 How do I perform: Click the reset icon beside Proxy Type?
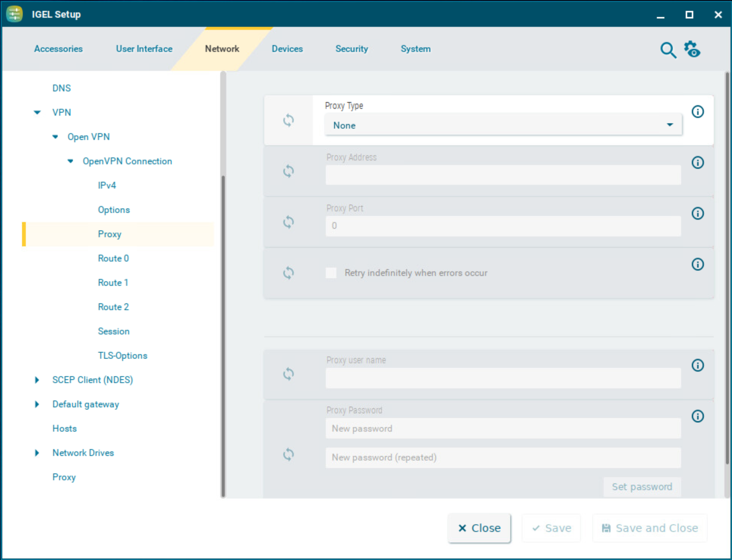289,121
